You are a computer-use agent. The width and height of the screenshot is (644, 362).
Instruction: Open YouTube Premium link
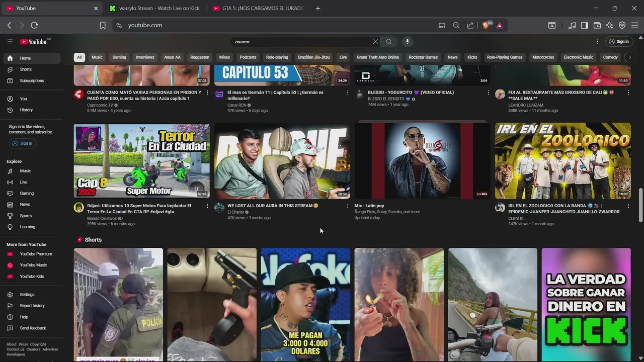(x=31, y=254)
